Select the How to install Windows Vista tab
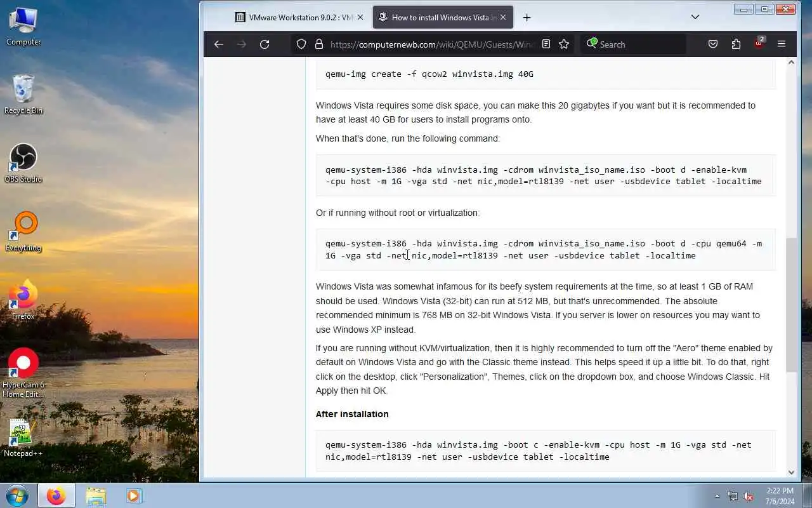This screenshot has width=812, height=508. [443, 17]
